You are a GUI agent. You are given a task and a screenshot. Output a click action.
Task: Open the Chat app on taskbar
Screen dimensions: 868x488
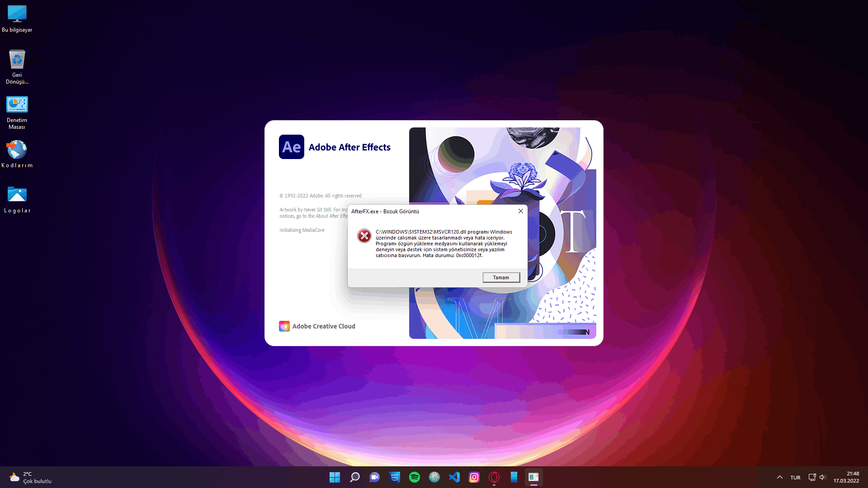click(x=374, y=477)
